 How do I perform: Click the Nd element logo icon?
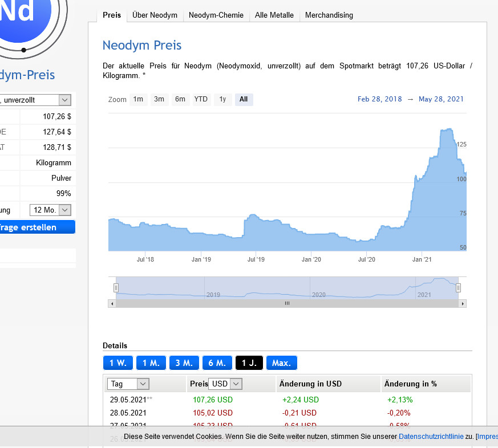23,17
